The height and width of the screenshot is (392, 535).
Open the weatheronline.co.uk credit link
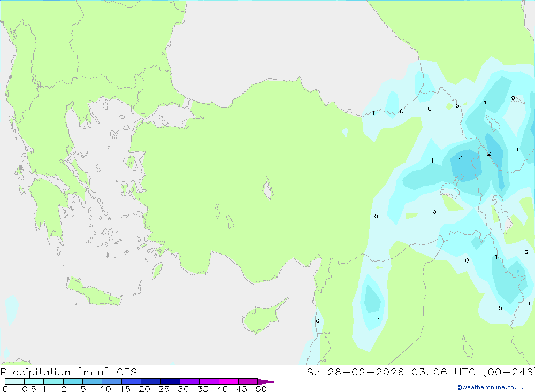click(490, 387)
